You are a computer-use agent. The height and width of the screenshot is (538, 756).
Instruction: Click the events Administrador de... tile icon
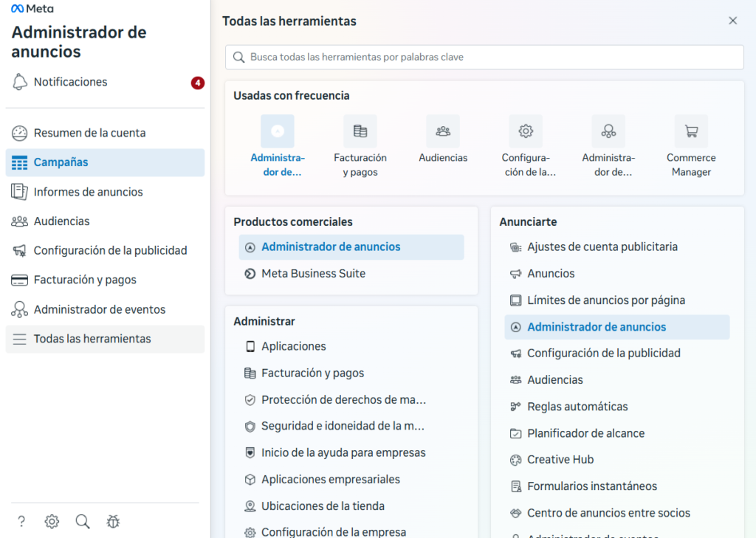click(608, 131)
